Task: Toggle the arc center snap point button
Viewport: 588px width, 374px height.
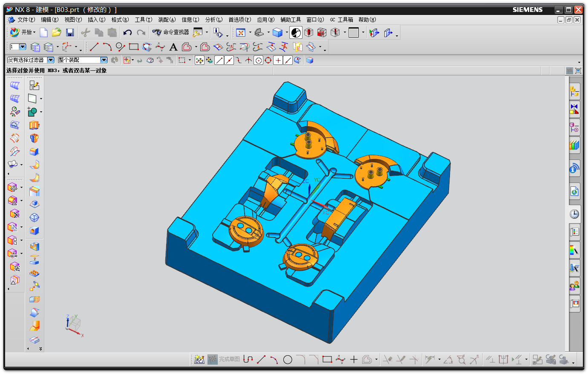Action: tap(258, 61)
